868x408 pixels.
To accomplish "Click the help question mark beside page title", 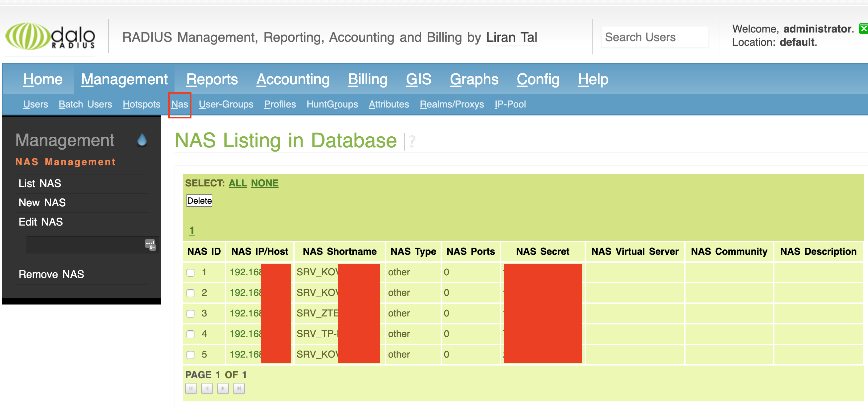I will coord(412,141).
